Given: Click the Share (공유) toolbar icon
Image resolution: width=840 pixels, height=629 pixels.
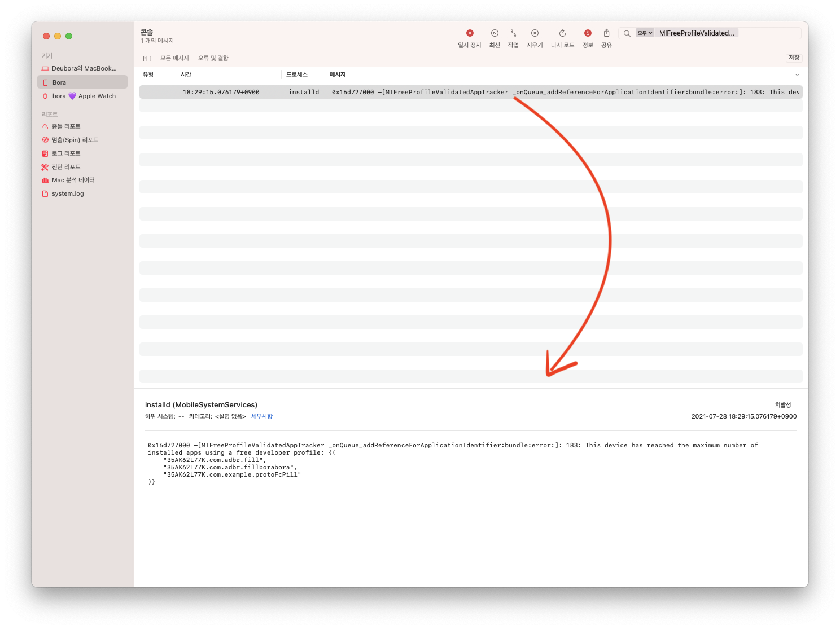Looking at the screenshot, I should pos(606,33).
